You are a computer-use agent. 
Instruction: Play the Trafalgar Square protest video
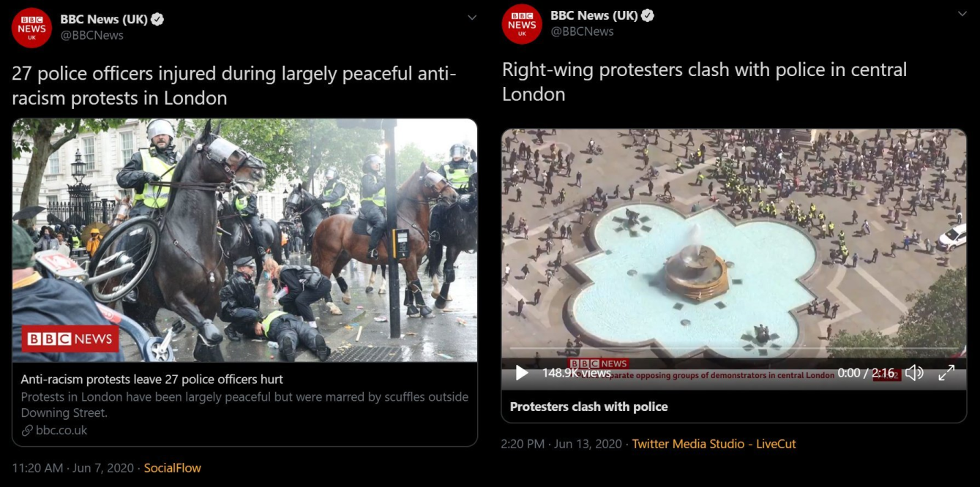pos(522,373)
